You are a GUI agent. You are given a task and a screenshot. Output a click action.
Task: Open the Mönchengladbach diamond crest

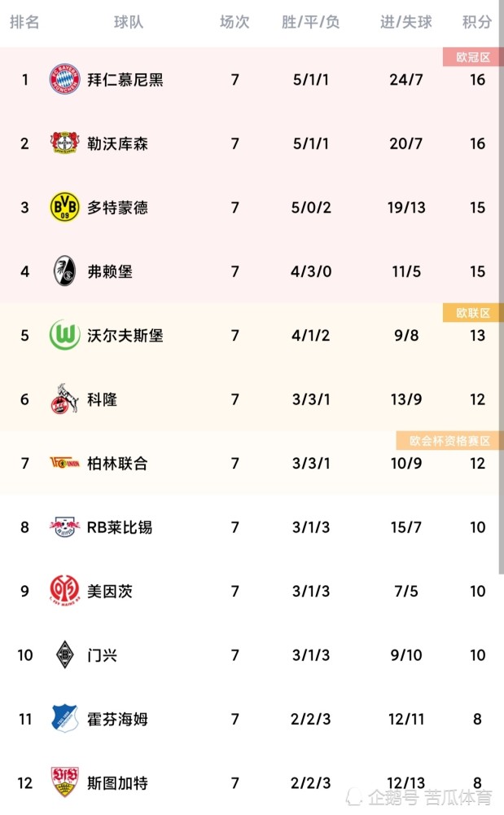[x=64, y=654]
